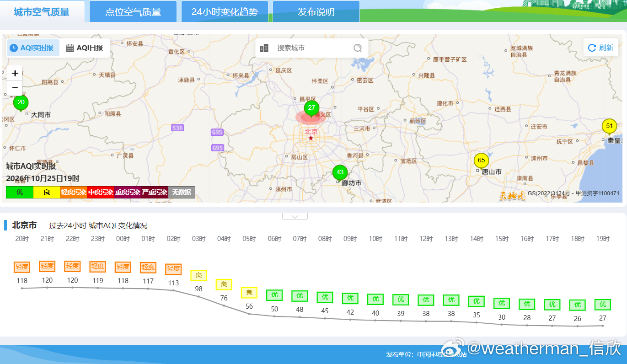The height and width of the screenshot is (364, 627).
Task: Click the 09时 hour label
Action: click(350, 239)
